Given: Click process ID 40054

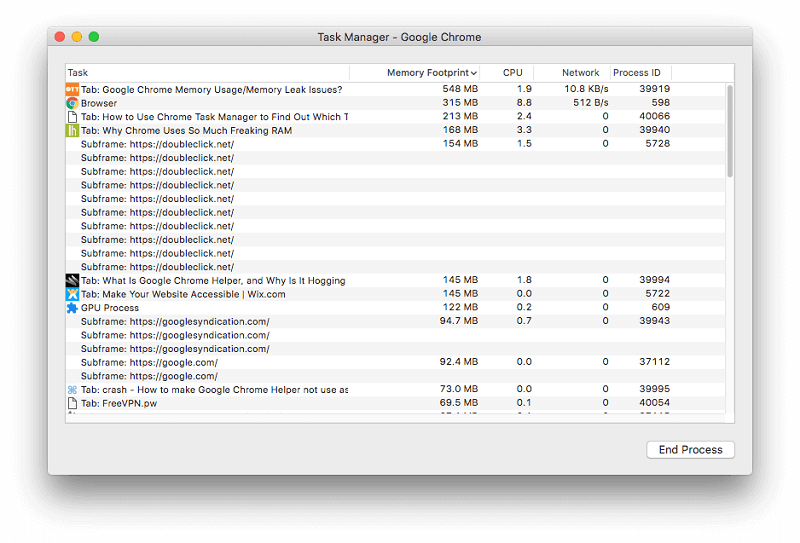Looking at the screenshot, I should pos(655,403).
